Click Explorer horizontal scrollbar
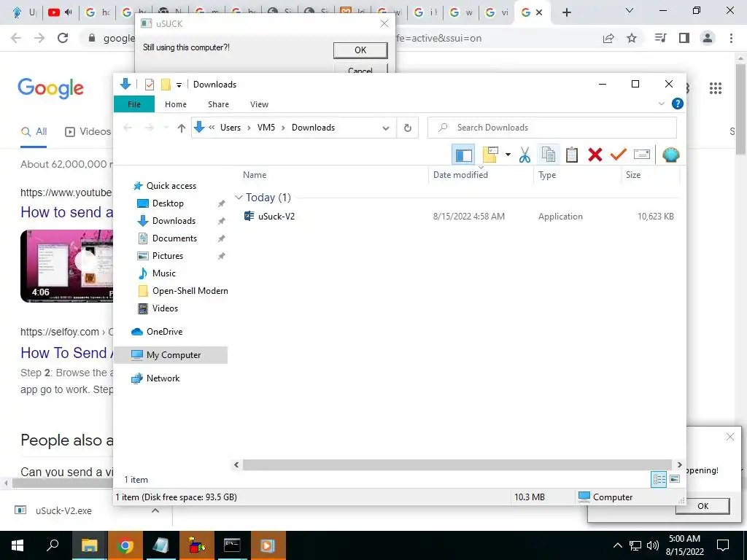Viewport: 747px width, 560px height. coord(457,464)
